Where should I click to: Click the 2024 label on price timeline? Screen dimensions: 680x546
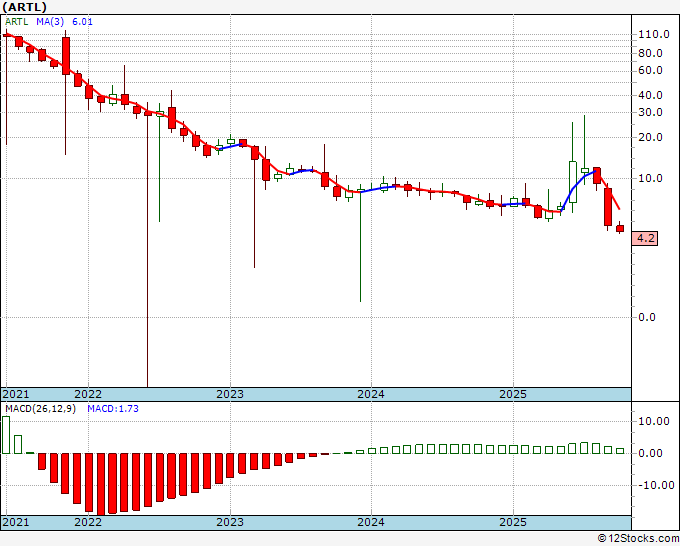371,394
